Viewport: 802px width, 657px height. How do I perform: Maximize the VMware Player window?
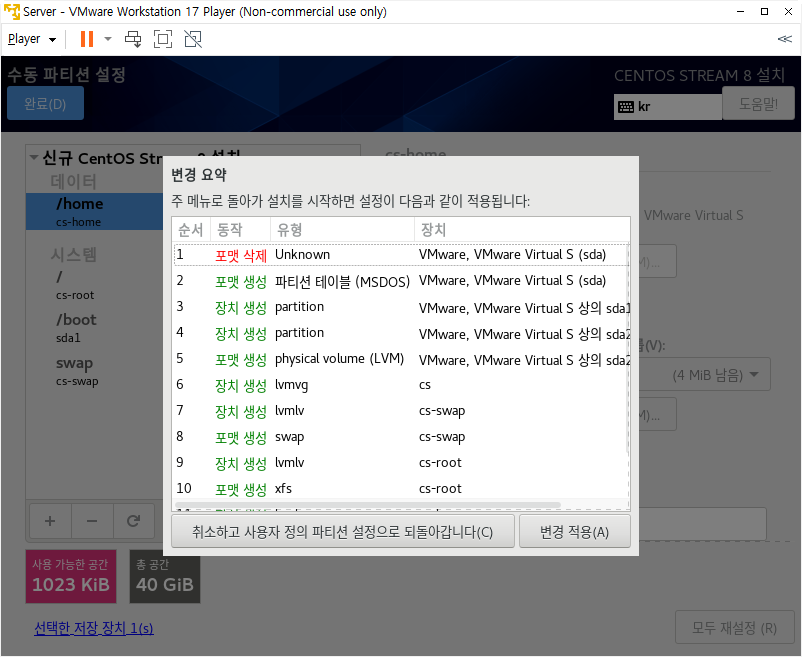point(764,11)
